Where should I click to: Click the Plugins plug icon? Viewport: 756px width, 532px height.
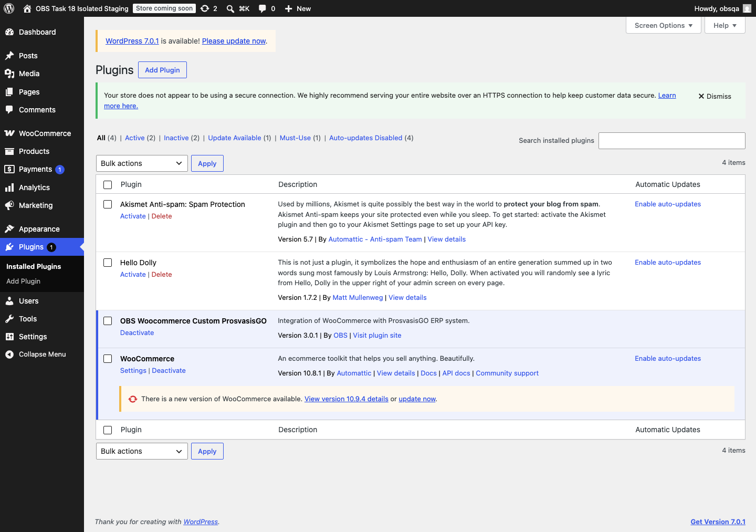9,247
